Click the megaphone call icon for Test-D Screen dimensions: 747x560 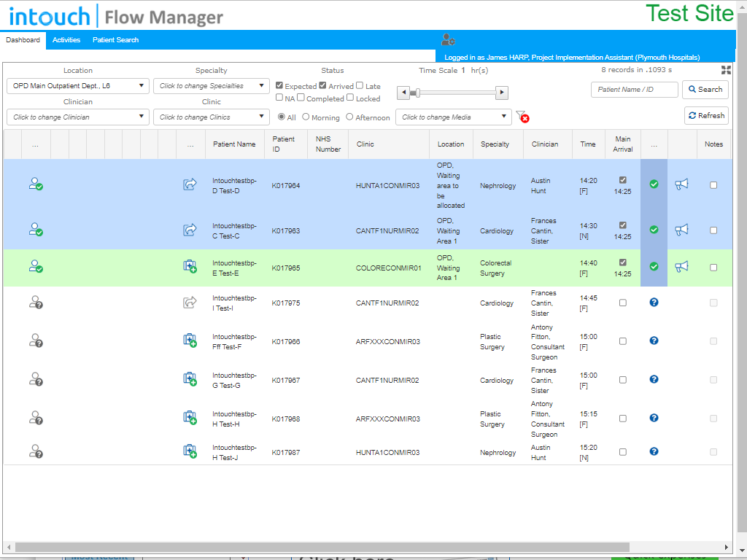tap(682, 184)
